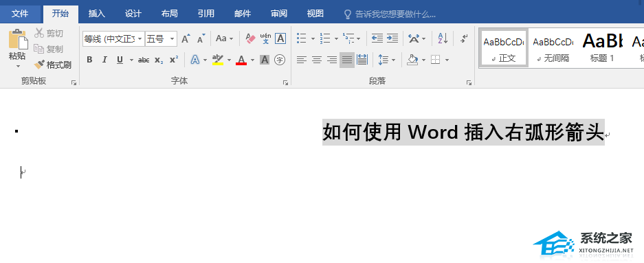Screen dimensions: 644x263
Task: Decrease the paragraph indent
Action: (377, 38)
